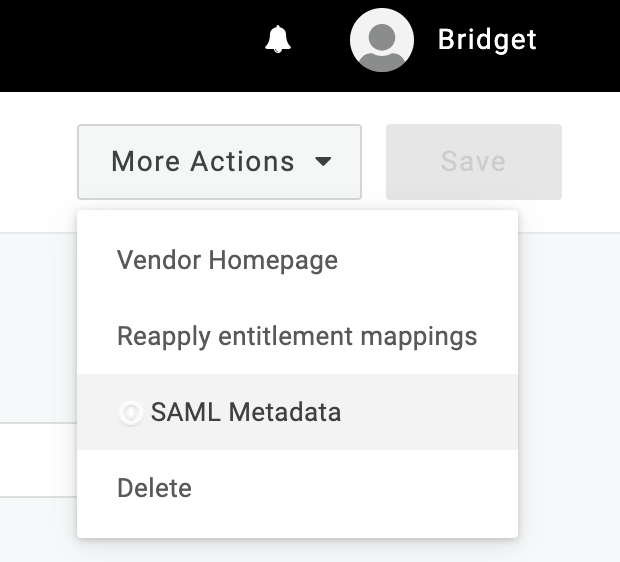Open the notifications bell
The height and width of the screenshot is (562, 620).
[x=278, y=40]
